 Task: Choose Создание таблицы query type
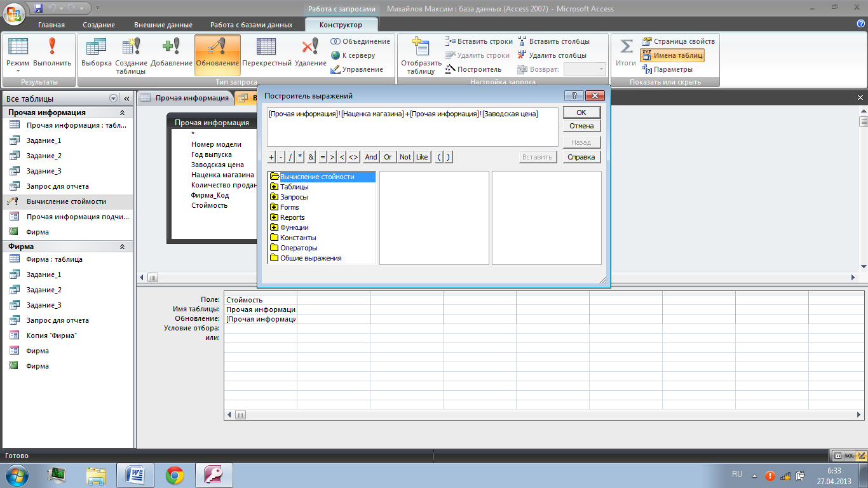(x=131, y=55)
